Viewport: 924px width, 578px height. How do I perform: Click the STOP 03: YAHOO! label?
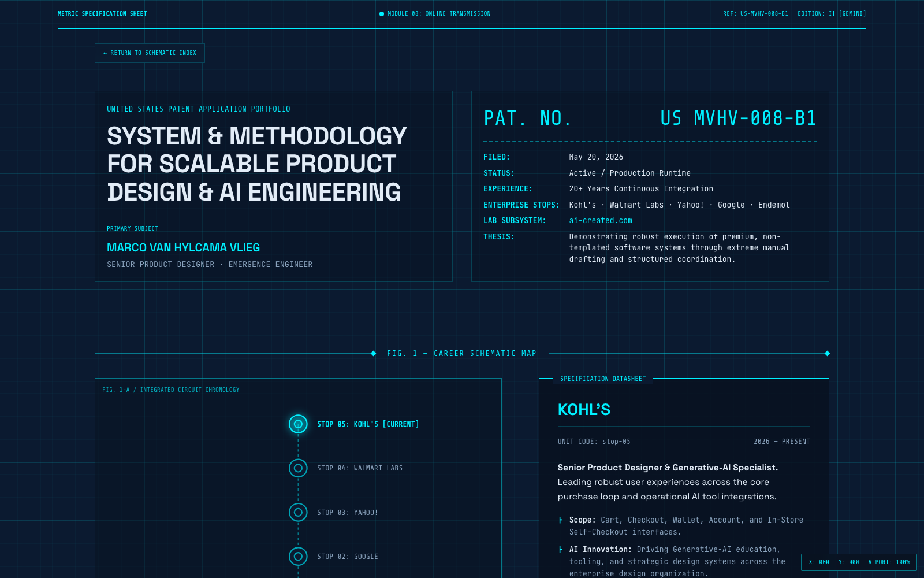pyautogui.click(x=347, y=513)
